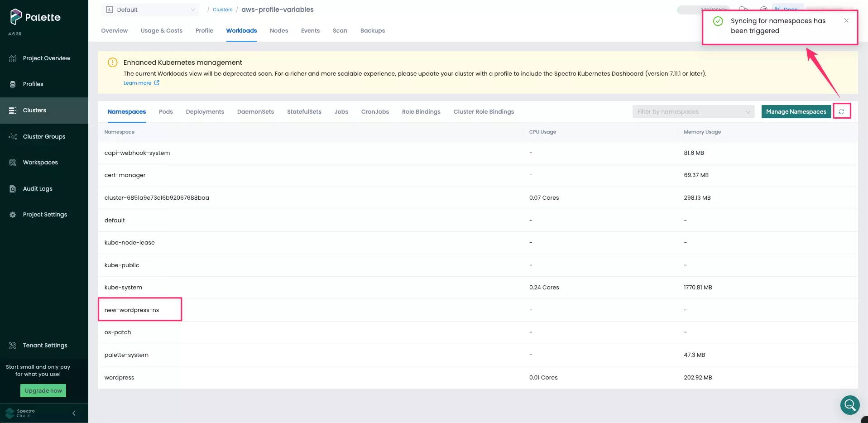Click the Manage Namespaces button
The height and width of the screenshot is (423, 868).
pyautogui.click(x=796, y=111)
